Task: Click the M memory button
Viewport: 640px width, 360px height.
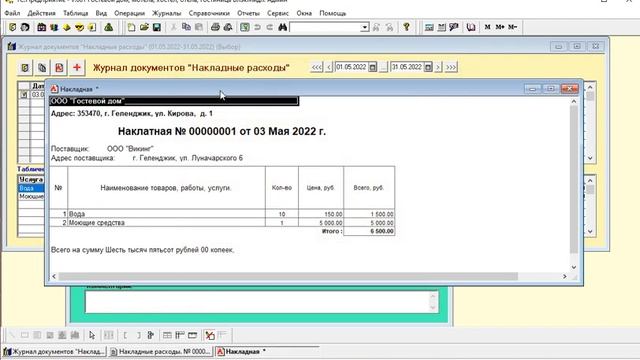Action: 487,27
